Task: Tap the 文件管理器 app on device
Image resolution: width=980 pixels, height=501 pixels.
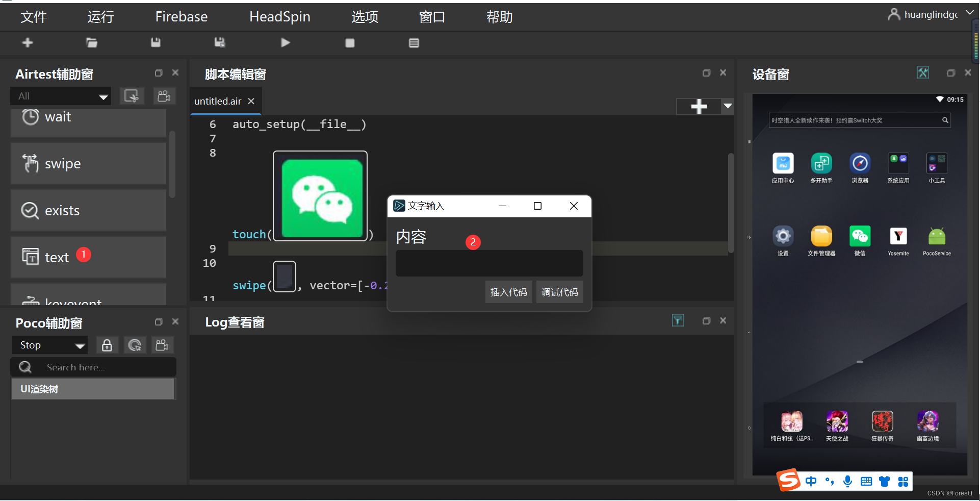Action: (821, 241)
